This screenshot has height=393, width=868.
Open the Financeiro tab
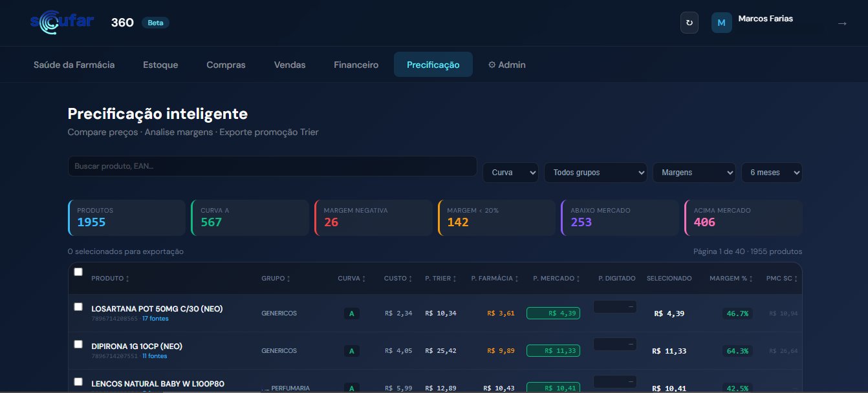point(356,65)
